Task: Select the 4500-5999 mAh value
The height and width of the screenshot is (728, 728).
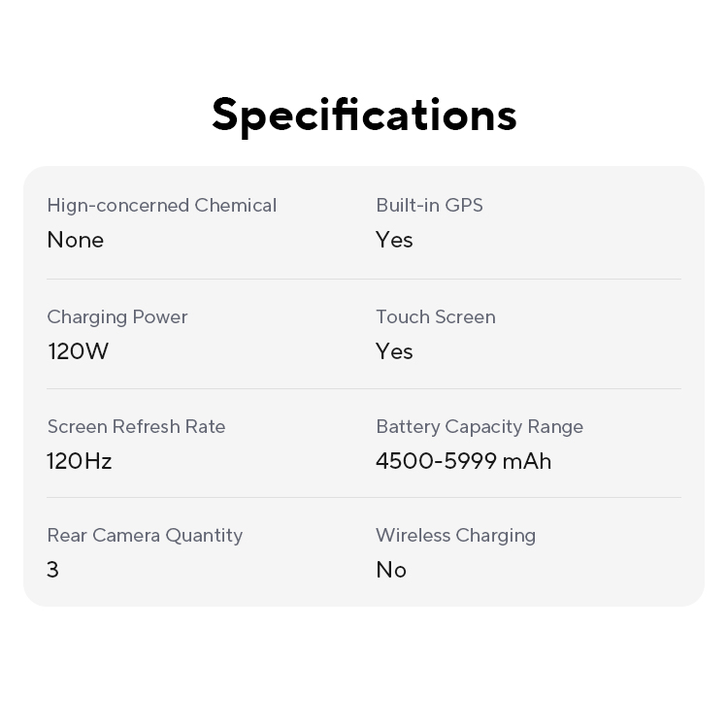Action: click(464, 461)
